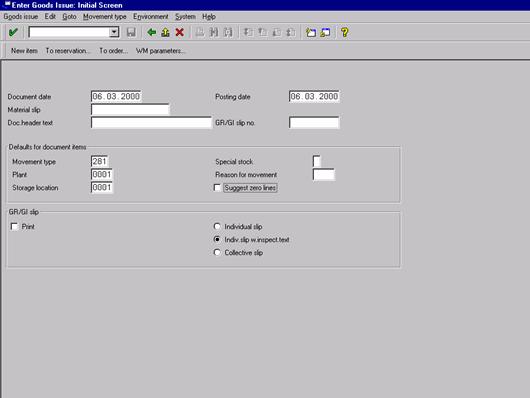The height and width of the screenshot is (398, 530).
Task: Click the Save diskette icon
Action: coord(131,32)
